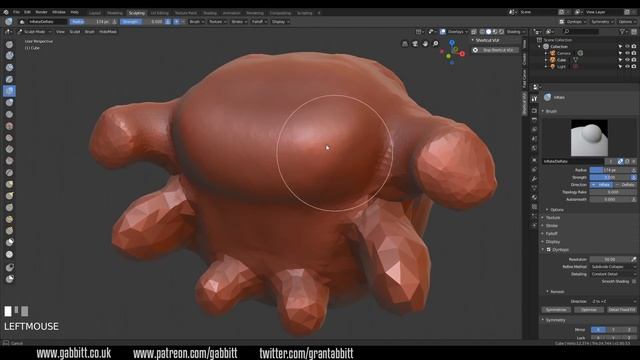The width and height of the screenshot is (640, 360).
Task: Open the Detailing Constant Detail dropdown
Action: [x=613, y=274]
